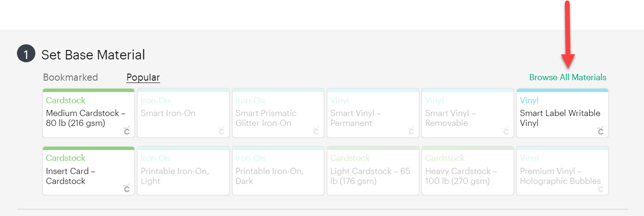Screen dimensions: 644x216
Task: Open Browse All Materials link
Action: tap(568, 77)
